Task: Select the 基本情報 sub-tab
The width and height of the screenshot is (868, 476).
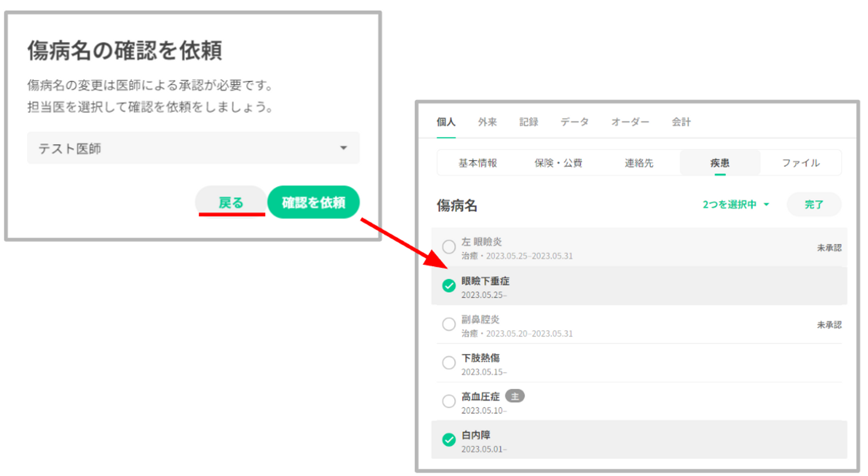Action: point(477,163)
